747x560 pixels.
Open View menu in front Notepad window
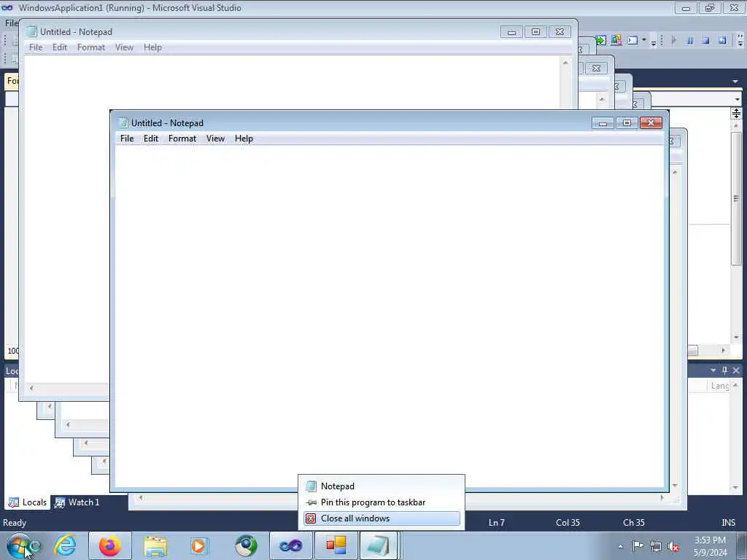215,138
